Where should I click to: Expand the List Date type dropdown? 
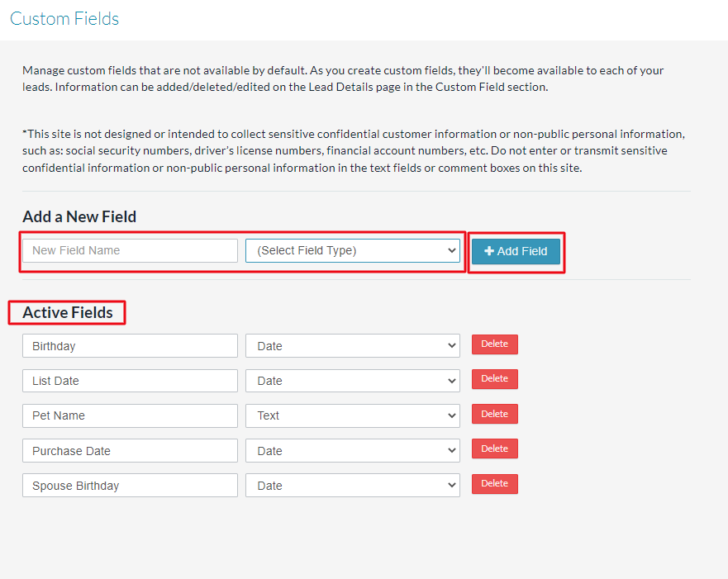(x=352, y=381)
